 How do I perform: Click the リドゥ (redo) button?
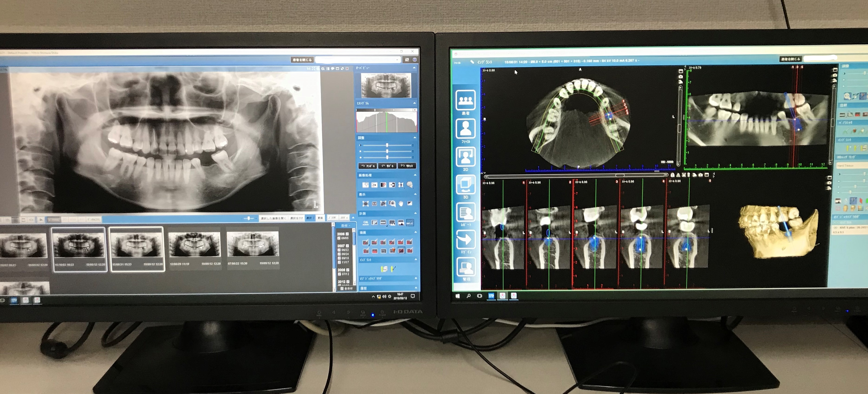click(x=387, y=166)
